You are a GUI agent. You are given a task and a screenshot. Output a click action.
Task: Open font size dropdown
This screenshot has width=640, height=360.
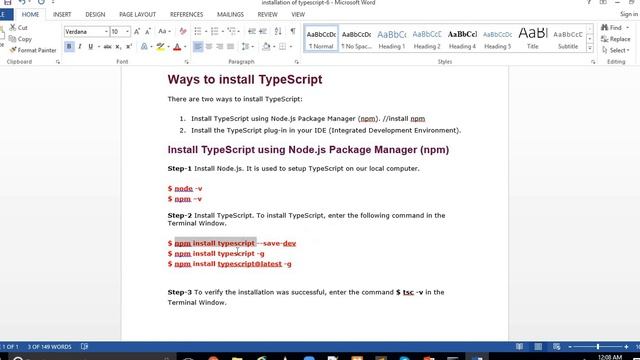point(127,31)
